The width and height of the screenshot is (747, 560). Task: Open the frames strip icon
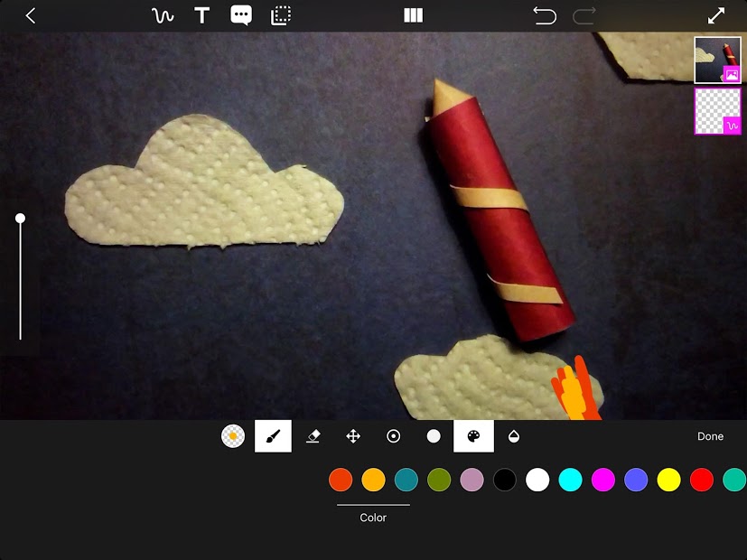(413, 15)
